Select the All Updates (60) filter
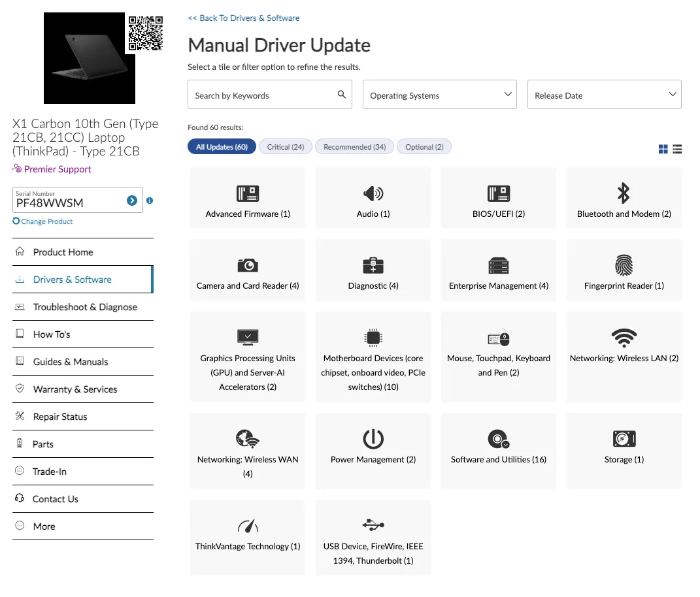The height and width of the screenshot is (597, 700). [222, 147]
